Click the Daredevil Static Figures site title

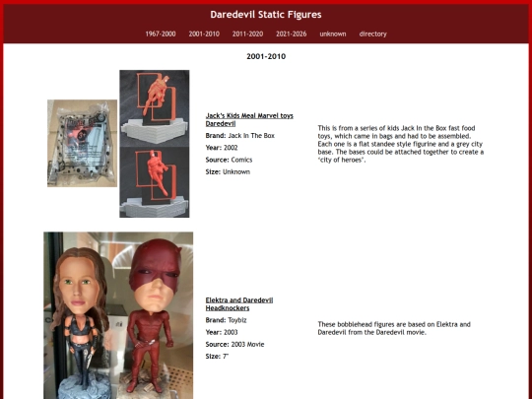point(266,15)
